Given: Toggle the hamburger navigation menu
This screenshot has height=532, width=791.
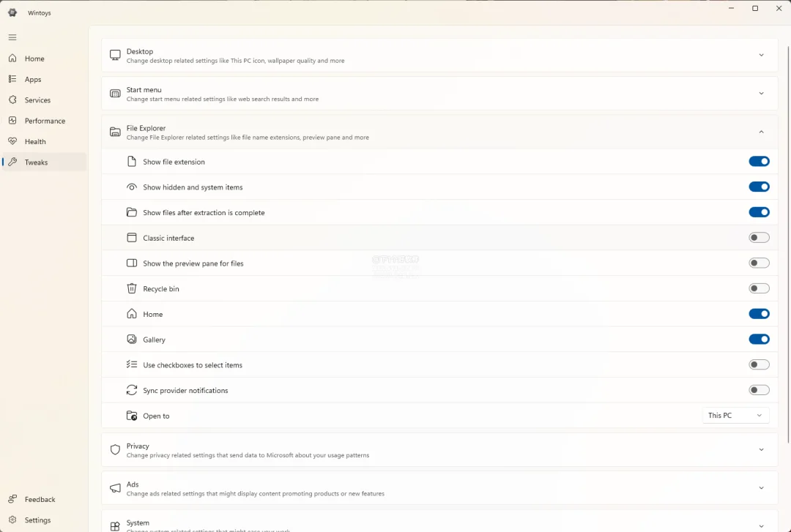Looking at the screenshot, I should tap(12, 37).
